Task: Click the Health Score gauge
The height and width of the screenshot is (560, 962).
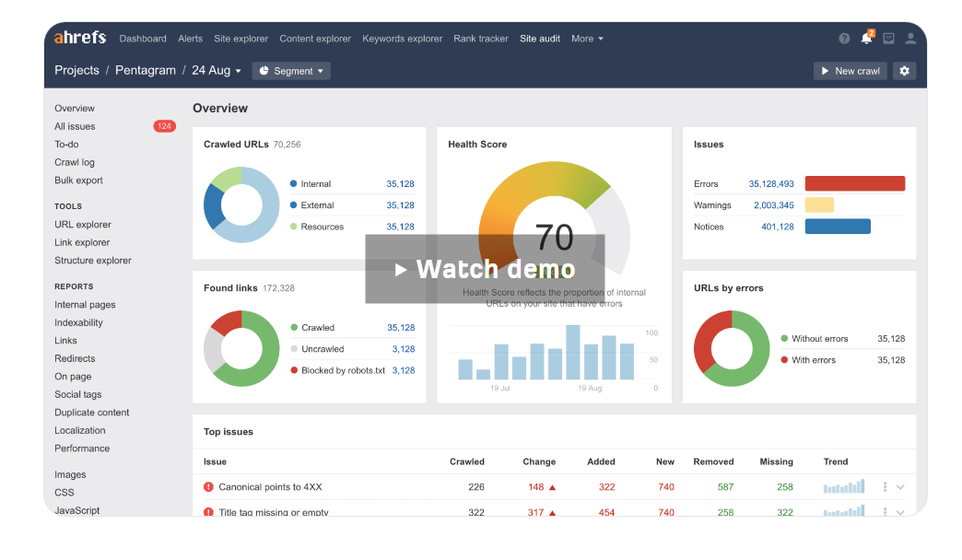Action: click(554, 217)
